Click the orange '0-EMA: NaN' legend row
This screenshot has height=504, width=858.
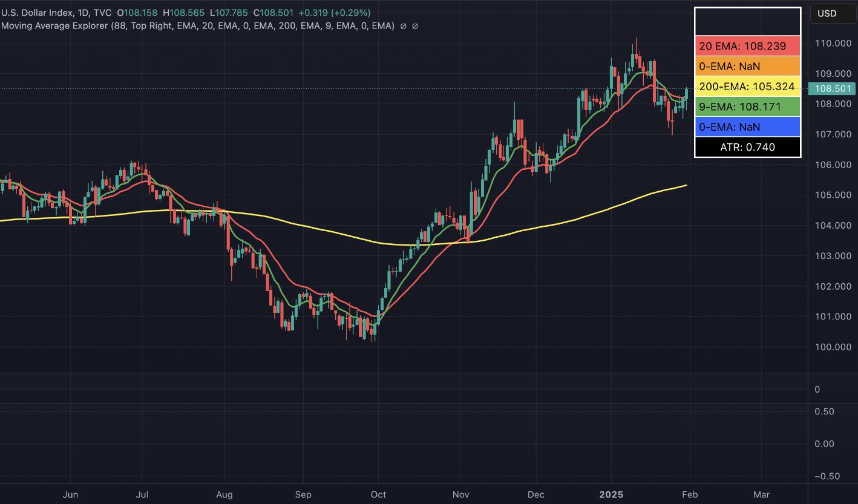(747, 66)
